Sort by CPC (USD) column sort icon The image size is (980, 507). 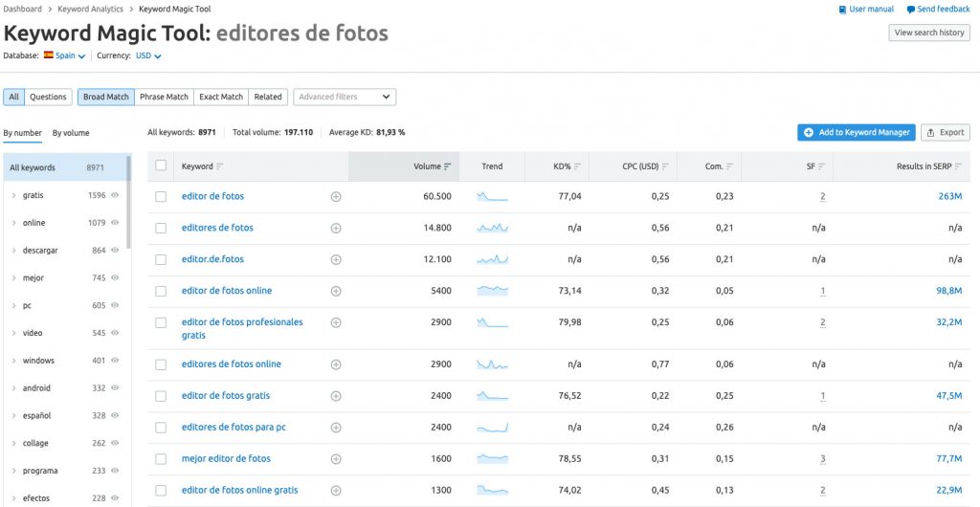pyautogui.click(x=666, y=166)
